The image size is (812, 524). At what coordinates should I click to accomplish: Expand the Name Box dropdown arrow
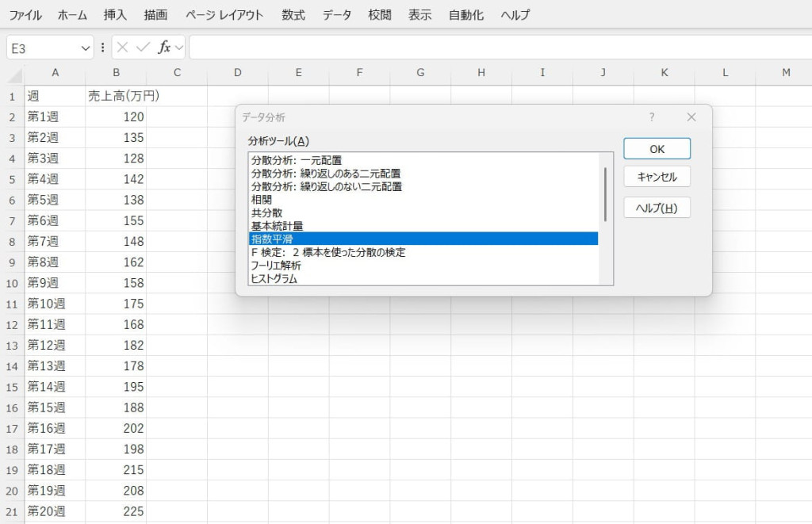click(86, 48)
